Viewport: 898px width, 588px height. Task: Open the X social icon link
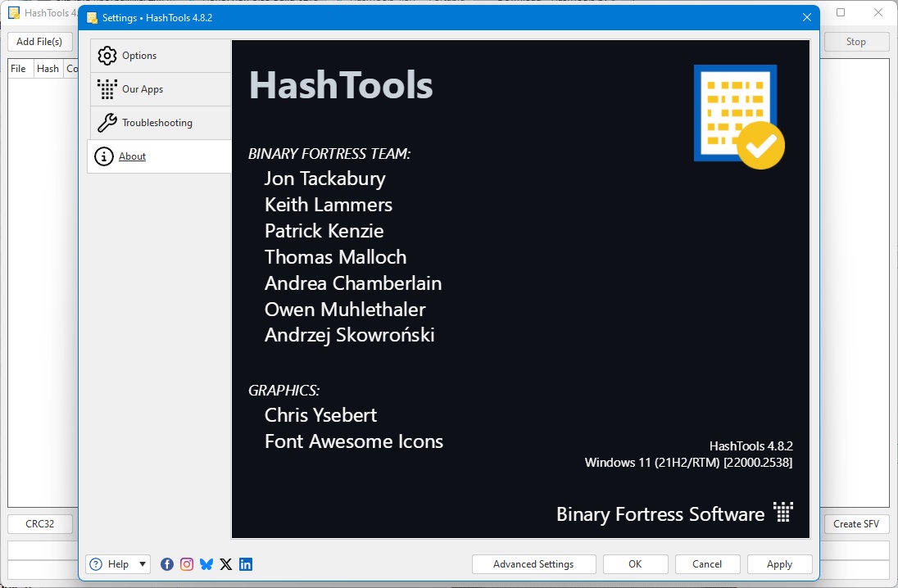[x=225, y=564]
